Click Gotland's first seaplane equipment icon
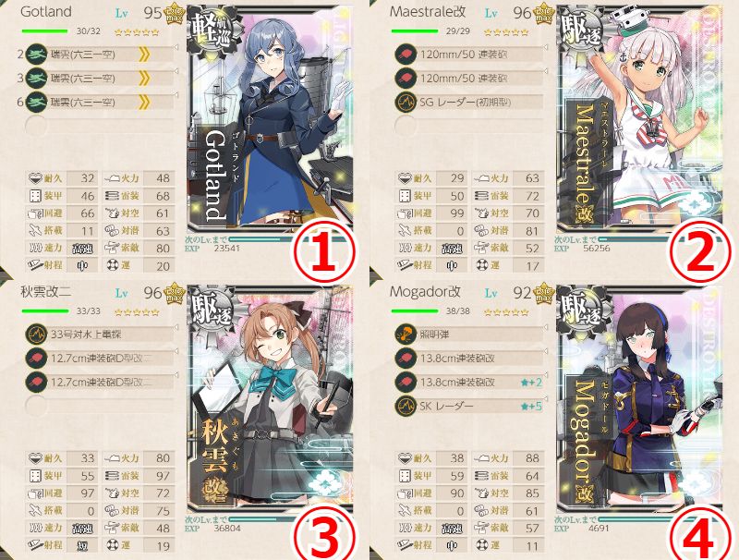 (36, 55)
